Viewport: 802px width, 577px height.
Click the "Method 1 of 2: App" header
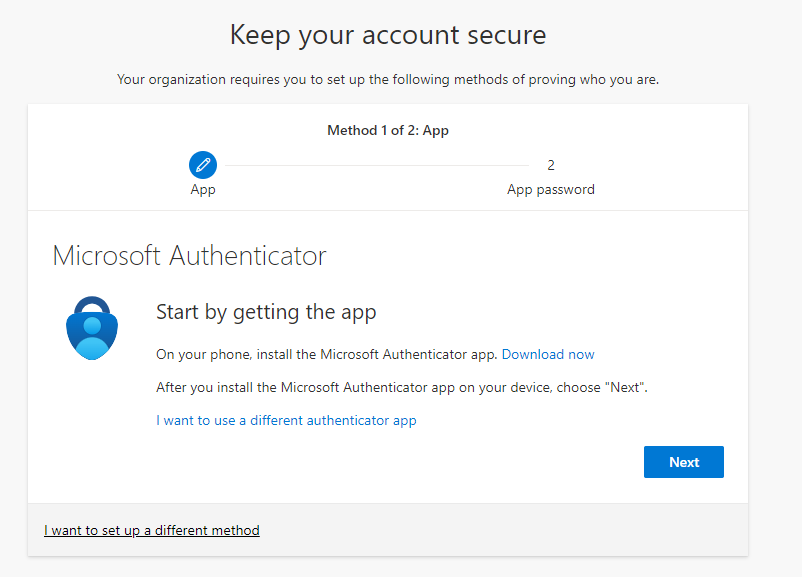point(388,130)
